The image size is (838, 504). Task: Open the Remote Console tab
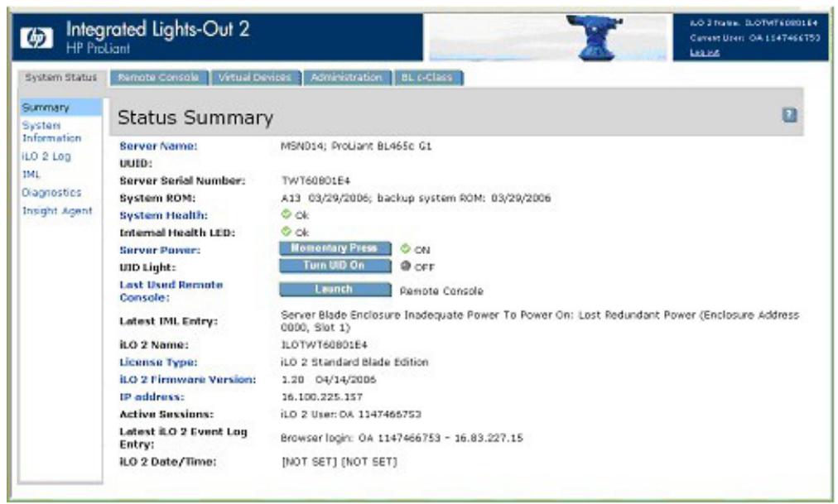click(x=158, y=78)
